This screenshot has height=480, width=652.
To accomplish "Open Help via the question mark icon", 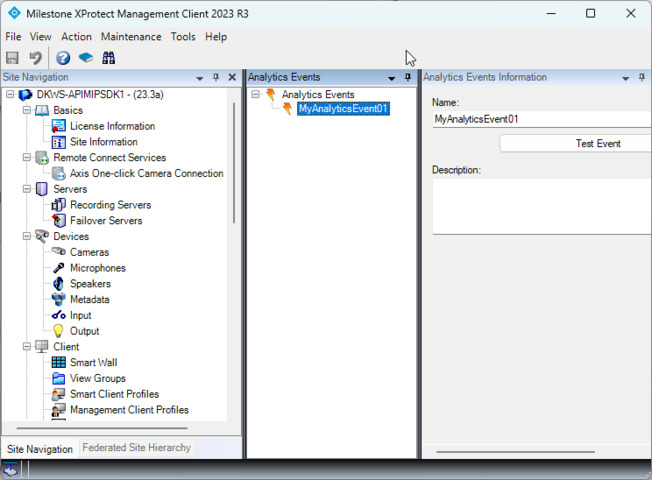I will click(63, 58).
